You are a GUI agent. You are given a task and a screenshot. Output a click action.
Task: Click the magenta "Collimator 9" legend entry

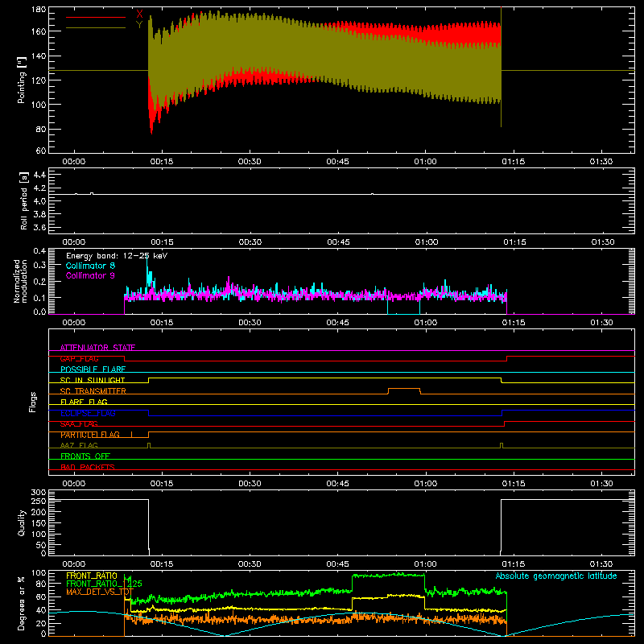(x=90, y=275)
